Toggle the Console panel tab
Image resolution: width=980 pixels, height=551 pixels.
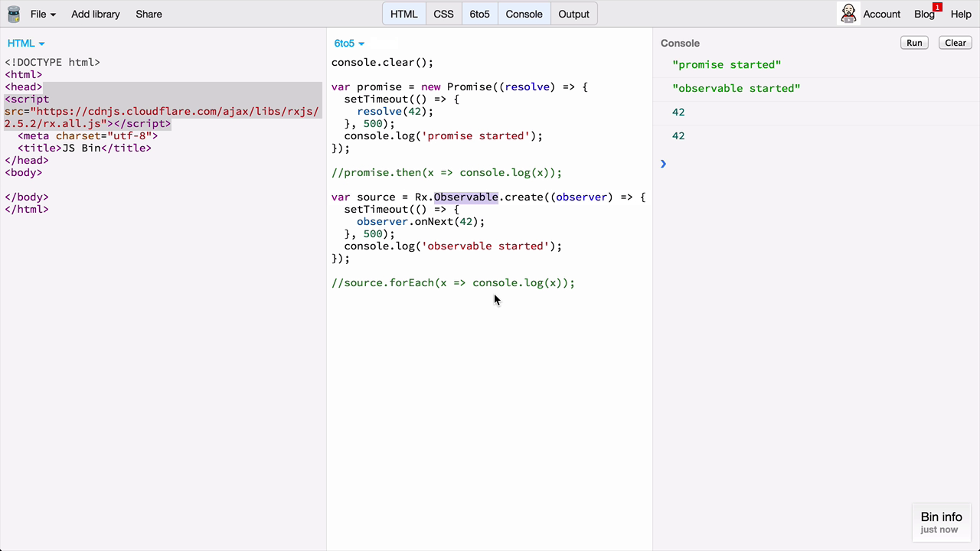coord(524,14)
